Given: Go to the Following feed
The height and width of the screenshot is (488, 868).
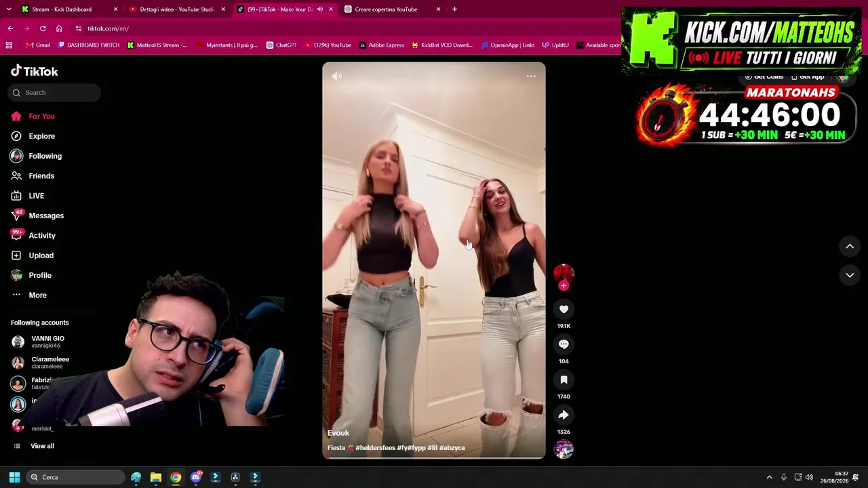Looking at the screenshot, I should 36,156.
